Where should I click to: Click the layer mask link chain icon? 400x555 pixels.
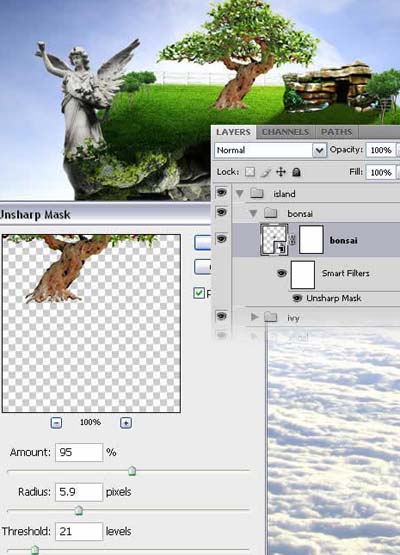point(293,240)
